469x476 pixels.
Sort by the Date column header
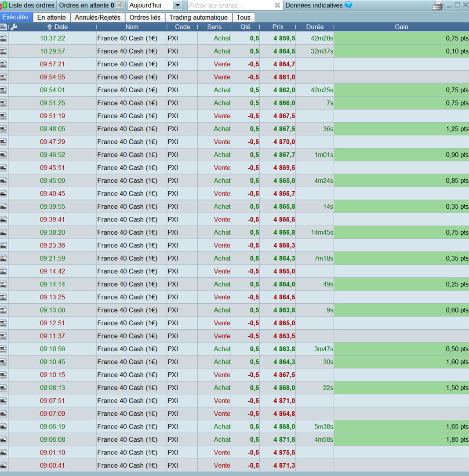click(58, 27)
